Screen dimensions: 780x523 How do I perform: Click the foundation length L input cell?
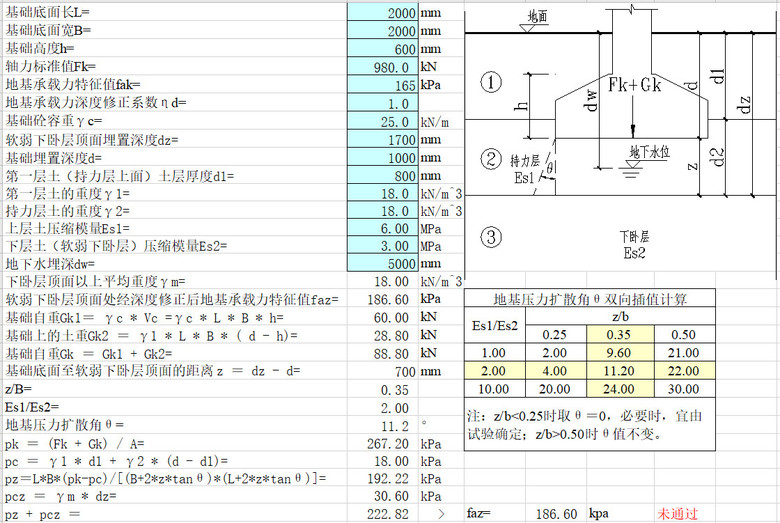tap(381, 12)
